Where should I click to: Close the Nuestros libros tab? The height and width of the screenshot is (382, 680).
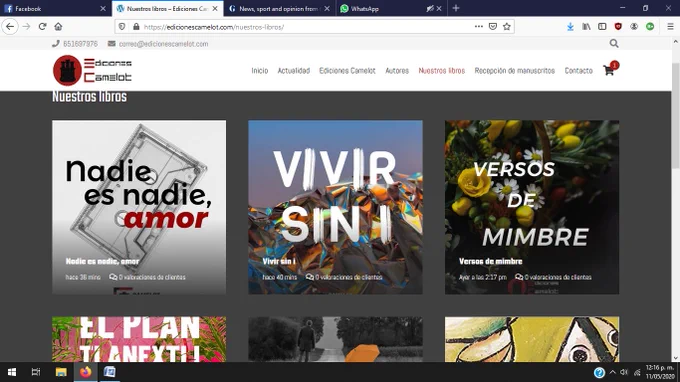[x=215, y=9]
